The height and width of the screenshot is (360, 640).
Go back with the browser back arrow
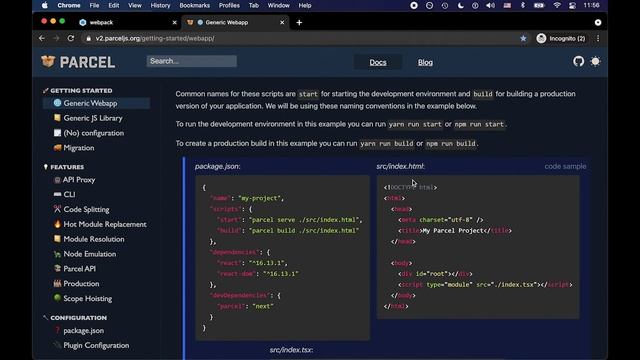tap(42, 38)
